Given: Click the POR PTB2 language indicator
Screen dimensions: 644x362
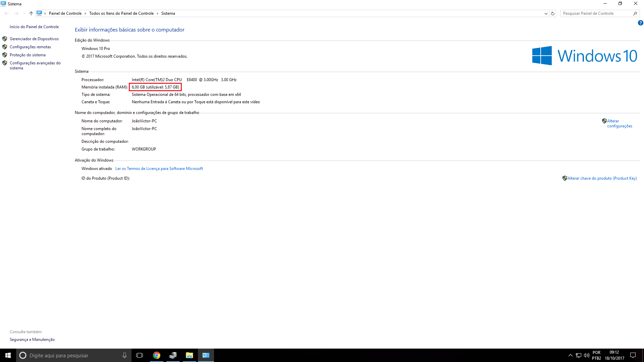Looking at the screenshot, I should 597,355.
